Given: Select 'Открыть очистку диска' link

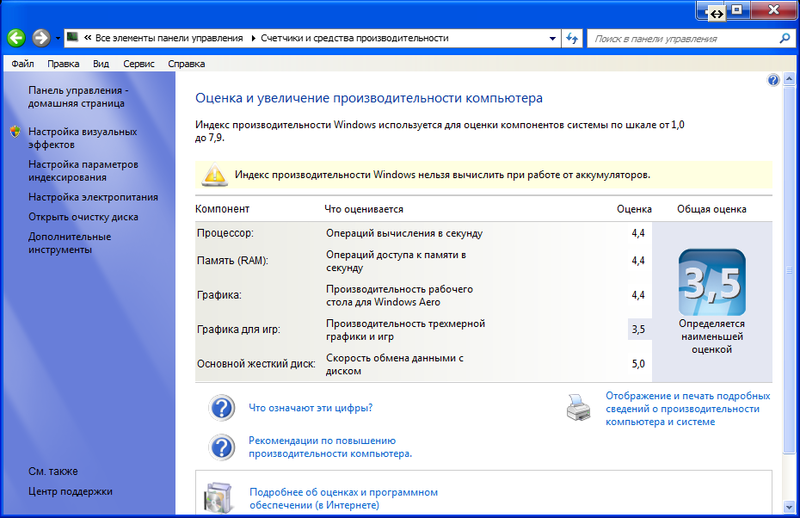Looking at the screenshot, I should 83,217.
